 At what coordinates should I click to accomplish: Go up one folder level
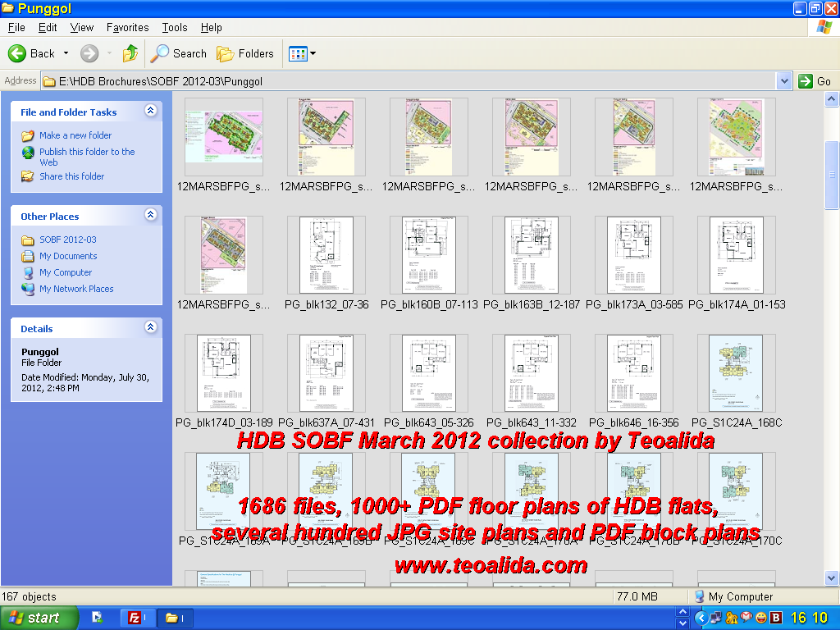[x=130, y=53]
